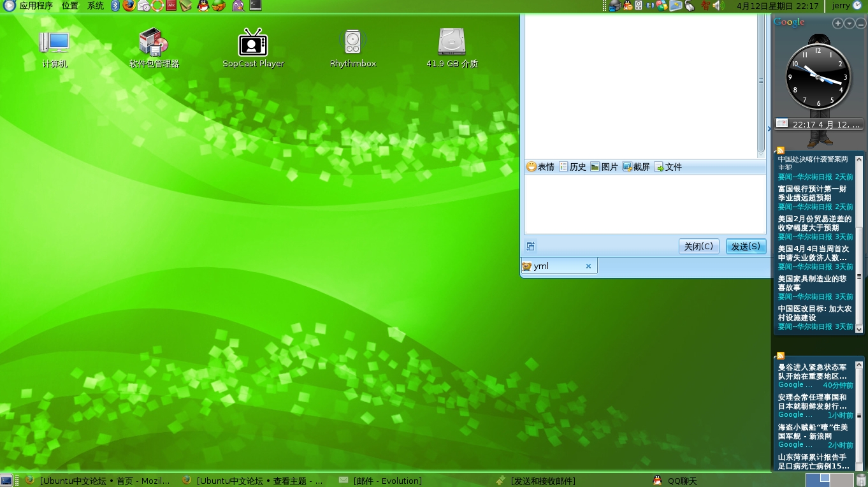The height and width of the screenshot is (487, 868).
Task: Click the 发送(S) send button
Action: pos(746,246)
